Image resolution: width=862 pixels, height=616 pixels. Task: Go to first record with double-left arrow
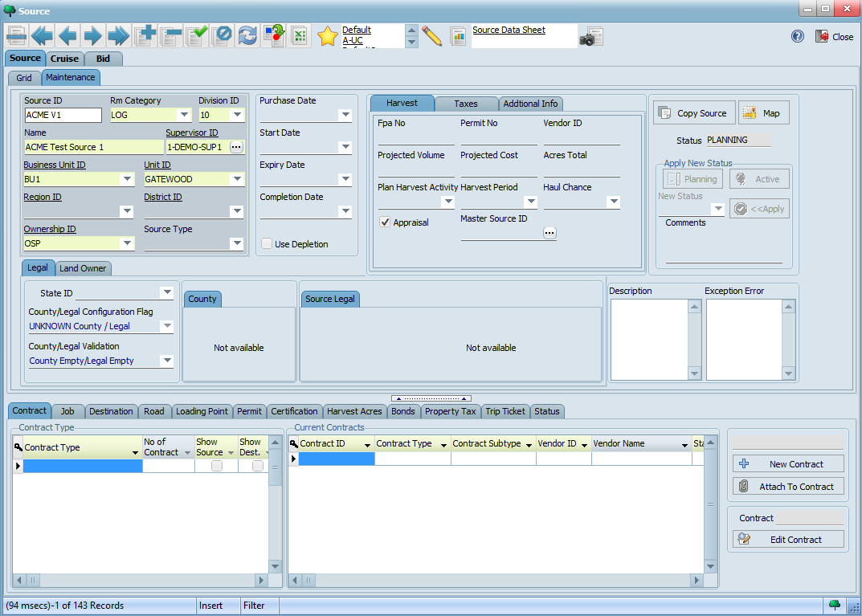click(x=42, y=35)
